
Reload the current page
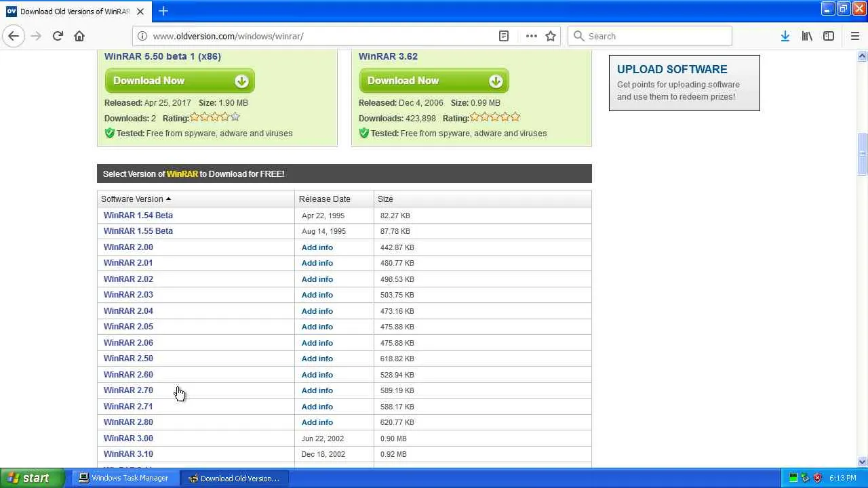tap(58, 36)
